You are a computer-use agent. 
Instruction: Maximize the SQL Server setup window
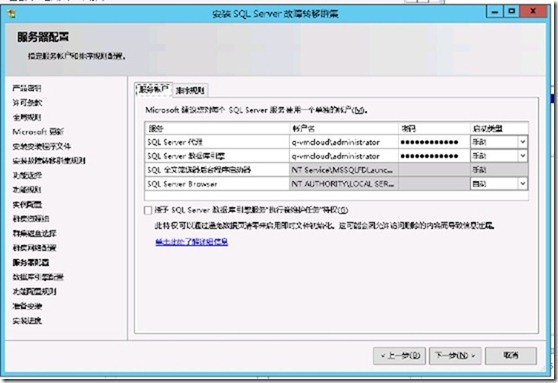click(511, 12)
